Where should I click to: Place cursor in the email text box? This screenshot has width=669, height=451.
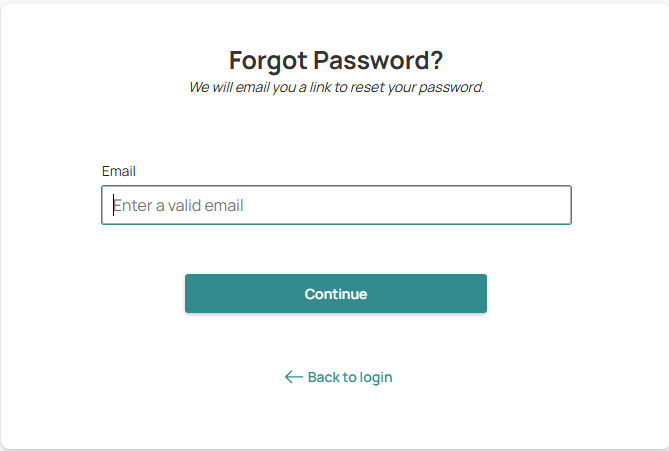pyautogui.click(x=336, y=205)
